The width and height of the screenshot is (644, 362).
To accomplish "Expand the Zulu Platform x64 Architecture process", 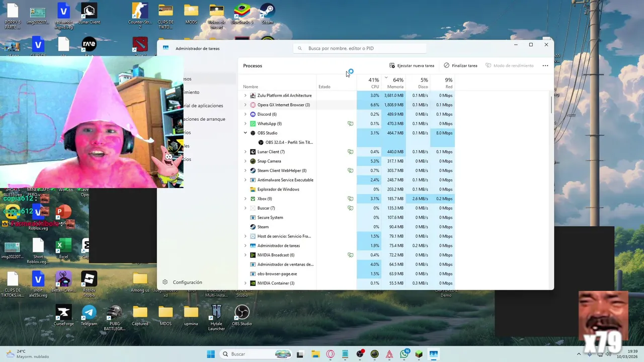I will pos(246,96).
